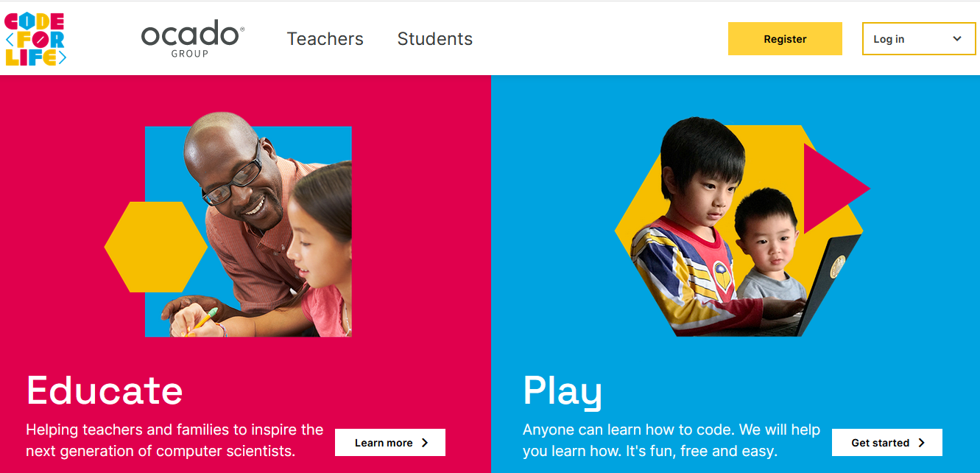Viewport: 980px width, 473px height.
Task: Open the Students menu item
Action: point(435,39)
